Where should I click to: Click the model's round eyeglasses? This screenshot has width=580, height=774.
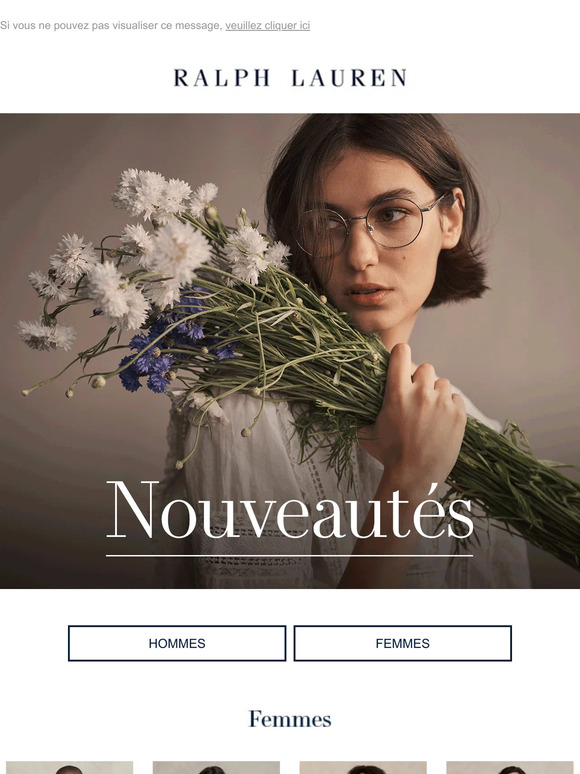click(x=371, y=225)
